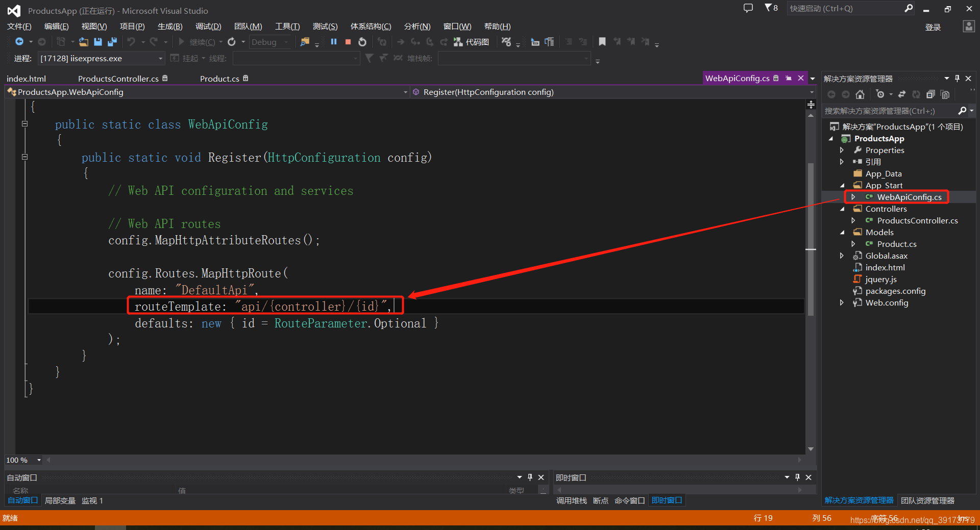
Task: Click the editor scrollbar down arrow
Action: click(x=811, y=449)
